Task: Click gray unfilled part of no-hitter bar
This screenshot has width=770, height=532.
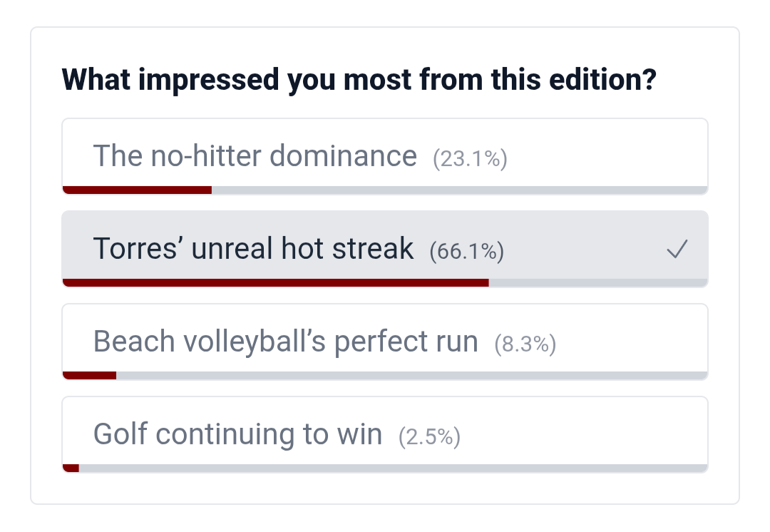Action: click(x=460, y=190)
